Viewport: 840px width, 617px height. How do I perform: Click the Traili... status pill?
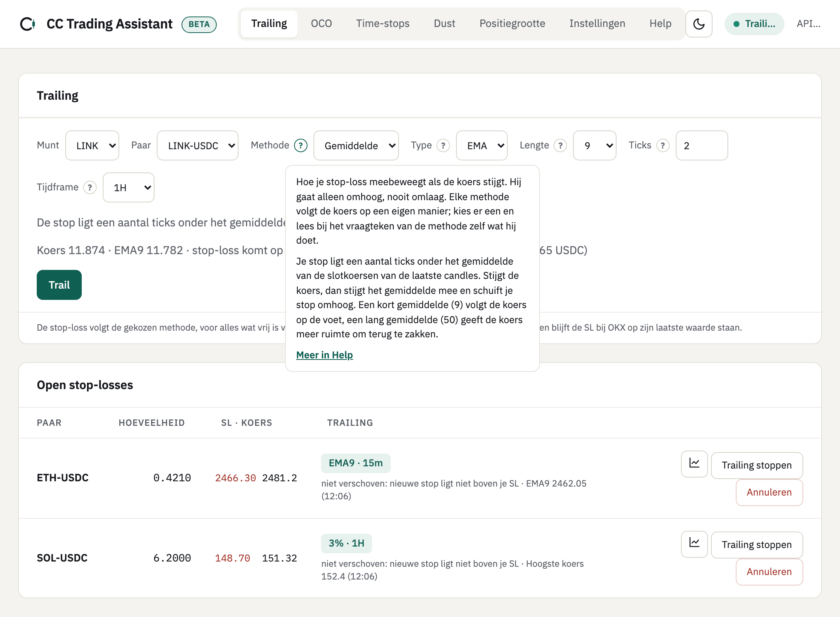click(754, 24)
